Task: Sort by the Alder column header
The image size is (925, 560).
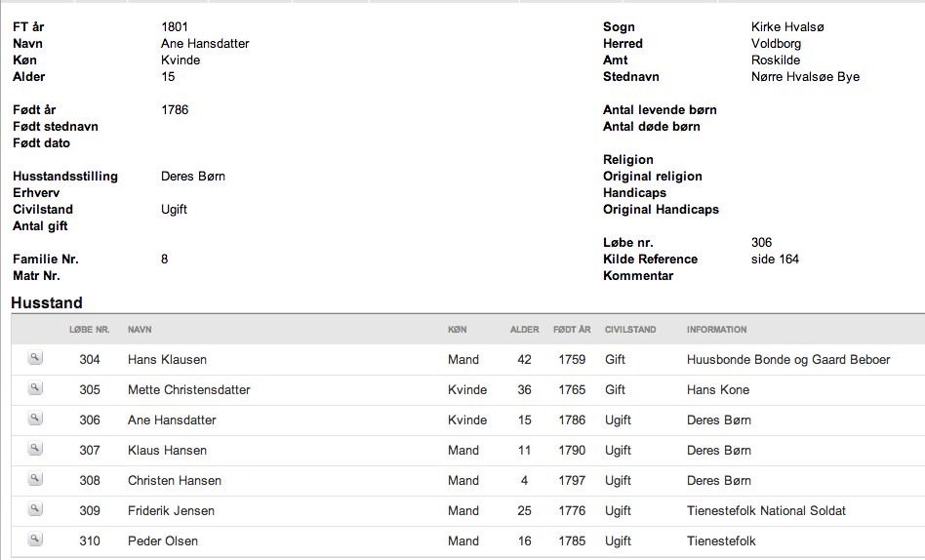Action: tap(524, 330)
